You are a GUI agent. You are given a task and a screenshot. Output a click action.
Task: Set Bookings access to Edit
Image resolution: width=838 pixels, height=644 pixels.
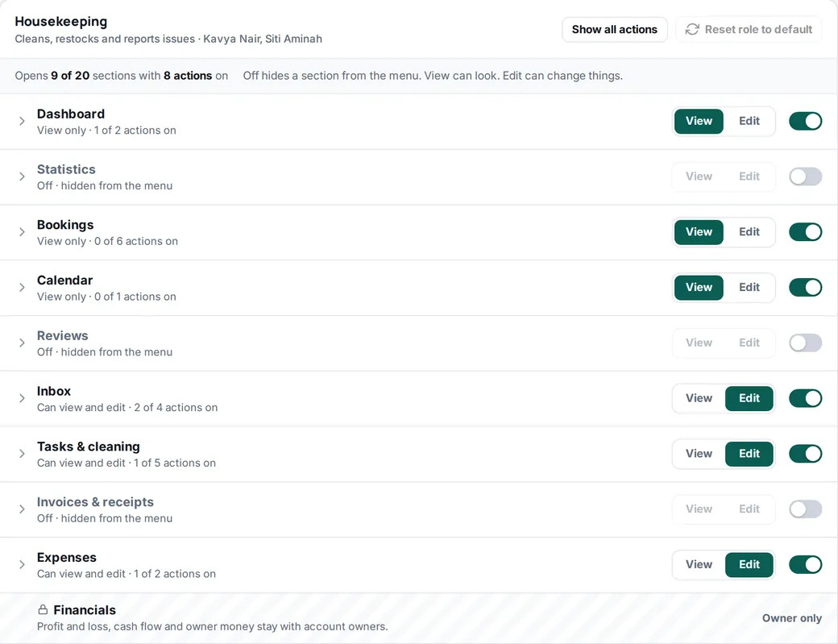click(x=749, y=232)
